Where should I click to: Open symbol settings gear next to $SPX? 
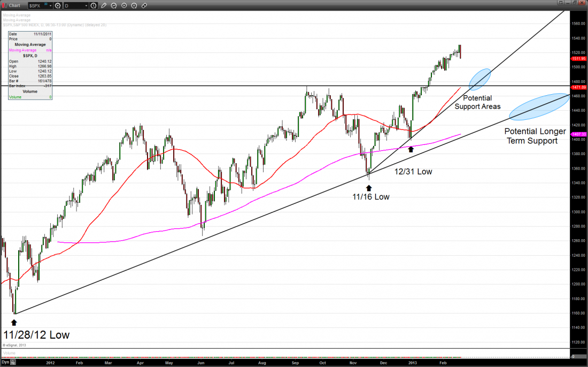coord(58,5)
